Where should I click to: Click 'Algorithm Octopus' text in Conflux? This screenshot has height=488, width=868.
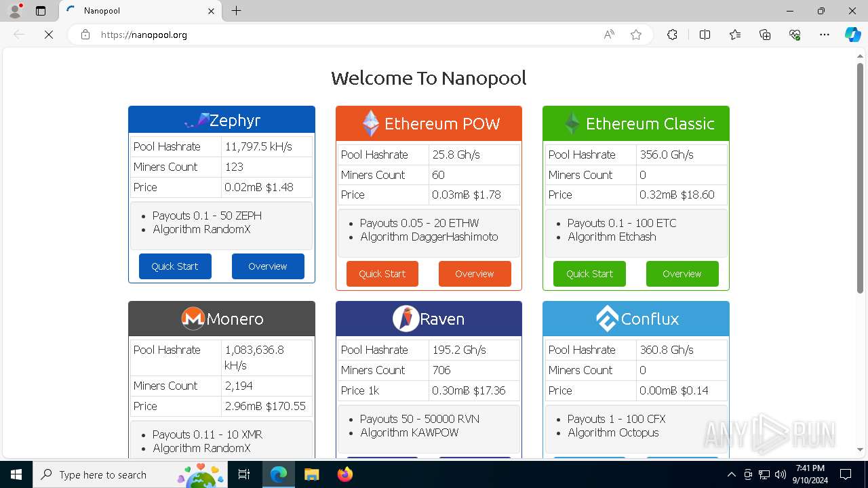click(613, 432)
